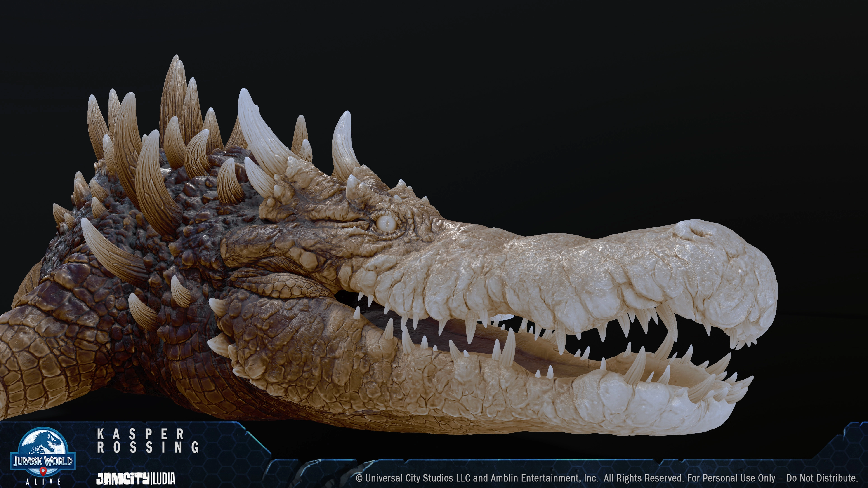Click the 'All Rights Reserved' text
Image resolution: width=868 pixels, height=488 pixels.
[644, 478]
